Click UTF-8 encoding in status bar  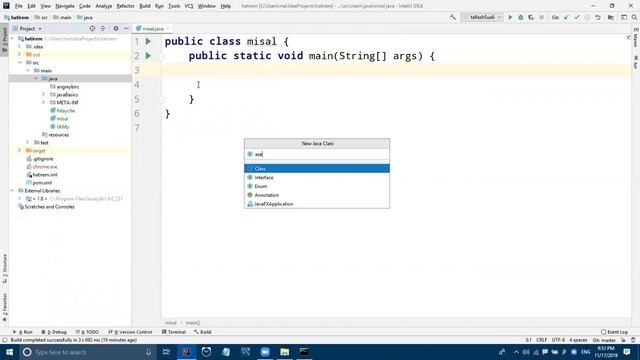(x=558, y=340)
